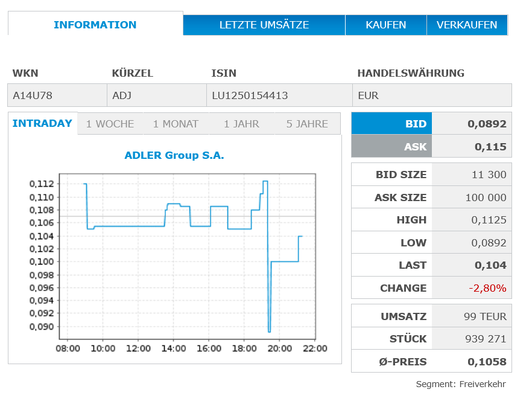Click the UMSATZ row label

click(404, 316)
